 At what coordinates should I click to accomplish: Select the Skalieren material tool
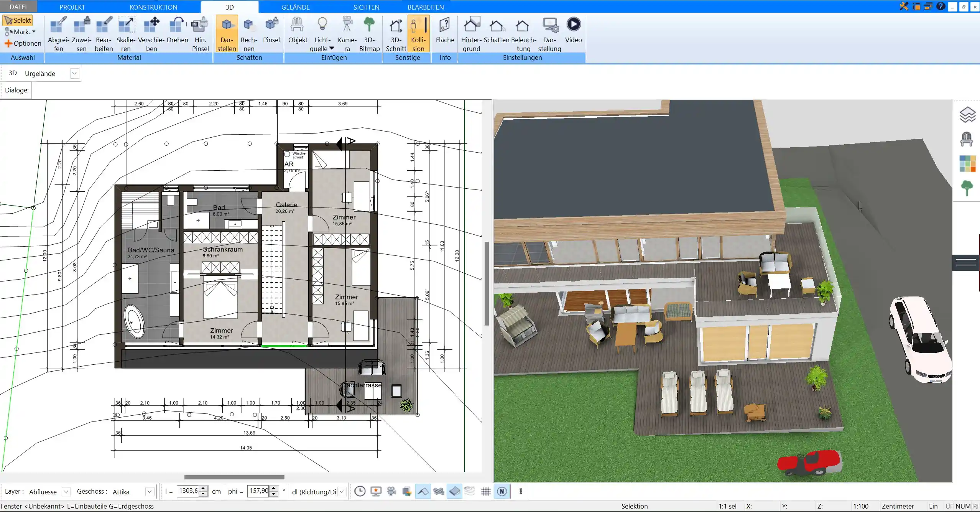point(126,34)
